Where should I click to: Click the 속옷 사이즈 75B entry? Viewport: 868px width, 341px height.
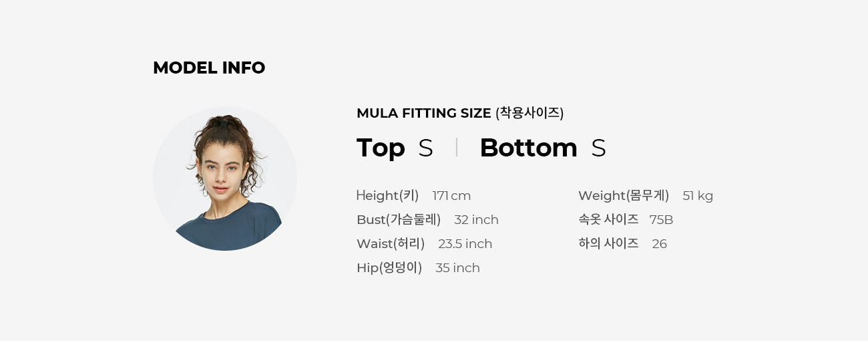pyautogui.click(x=626, y=219)
